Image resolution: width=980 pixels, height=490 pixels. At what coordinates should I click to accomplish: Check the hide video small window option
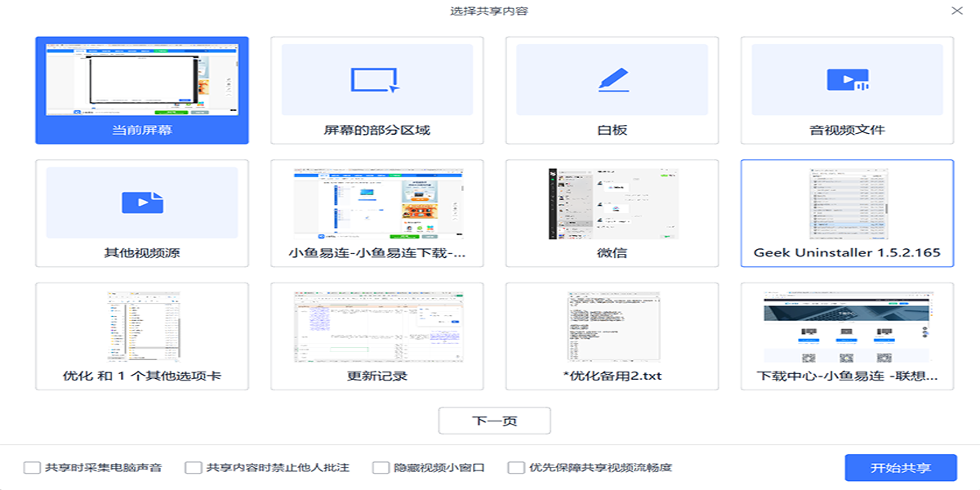pos(381,468)
